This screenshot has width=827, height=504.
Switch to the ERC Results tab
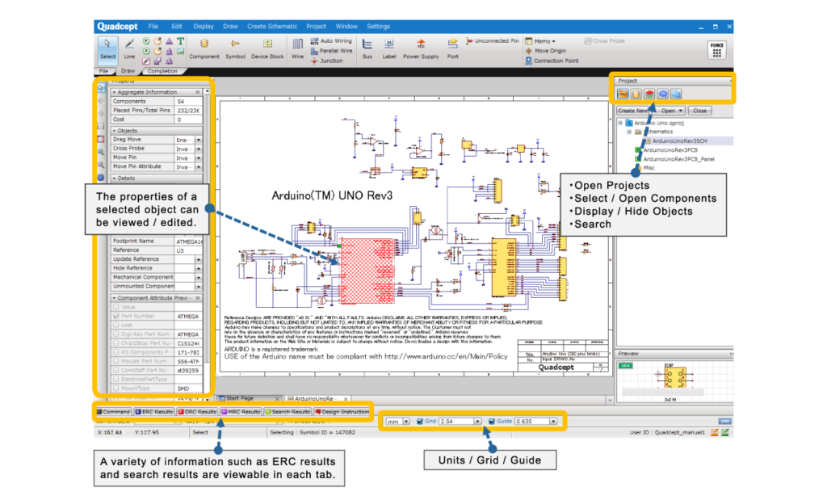153,412
